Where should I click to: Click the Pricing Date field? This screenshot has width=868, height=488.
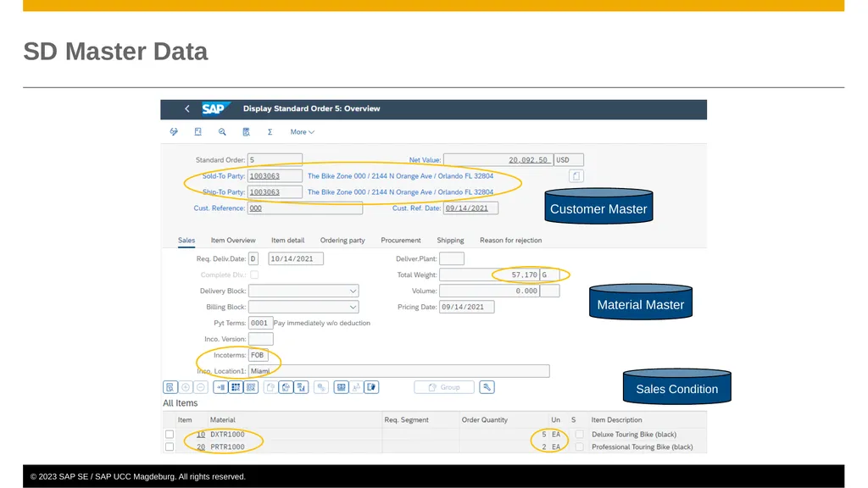(x=467, y=307)
